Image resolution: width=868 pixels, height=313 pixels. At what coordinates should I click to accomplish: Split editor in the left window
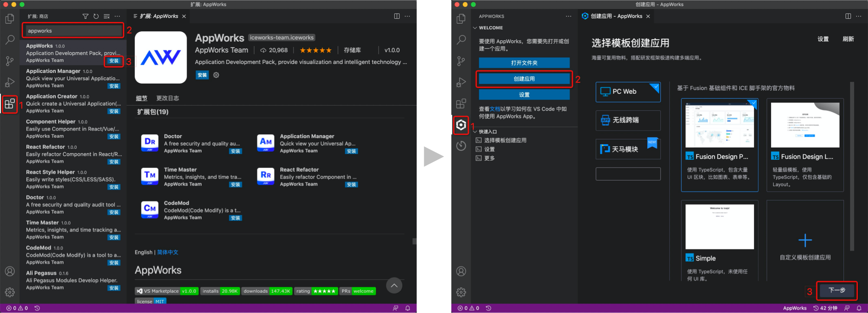(x=397, y=16)
